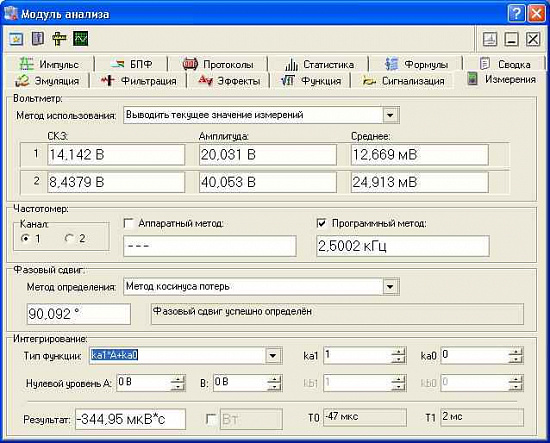This screenshot has width=550, height=443.
Task: Open the Тип функции dropdown
Action: tap(273, 356)
